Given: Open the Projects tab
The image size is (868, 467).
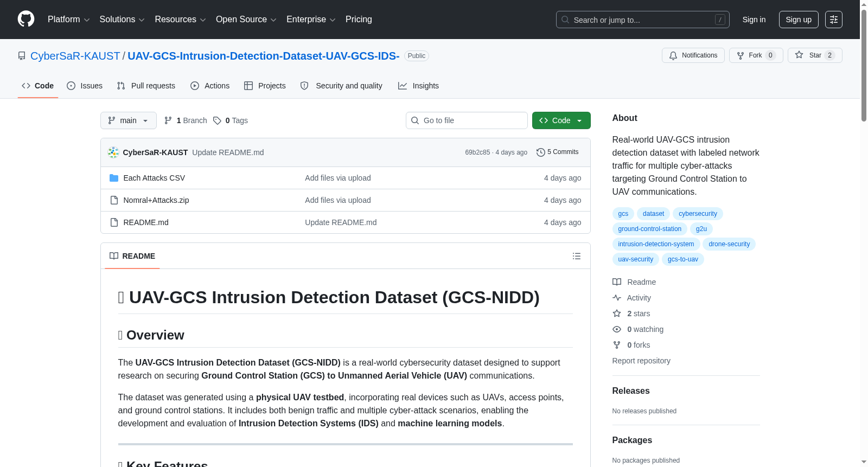Looking at the screenshot, I should [x=265, y=86].
